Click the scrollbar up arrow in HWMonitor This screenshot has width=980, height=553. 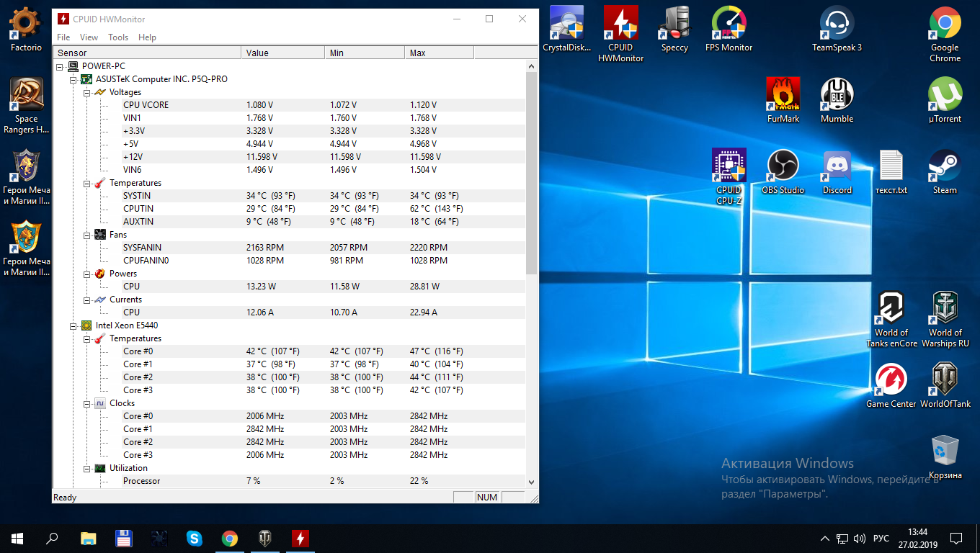[x=531, y=66]
